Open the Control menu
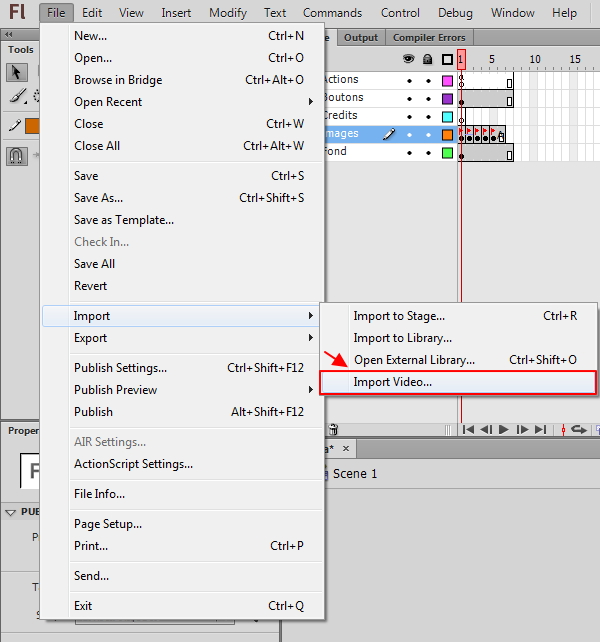600x642 pixels. click(400, 13)
